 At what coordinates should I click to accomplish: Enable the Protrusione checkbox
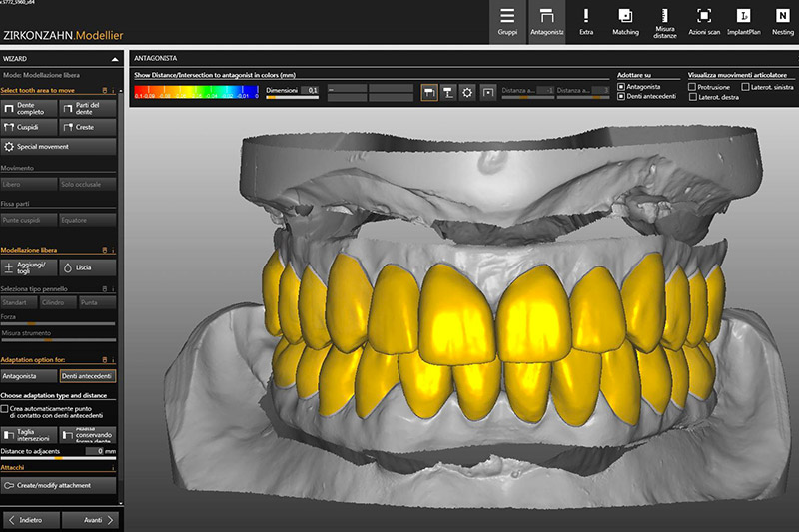[x=694, y=87]
